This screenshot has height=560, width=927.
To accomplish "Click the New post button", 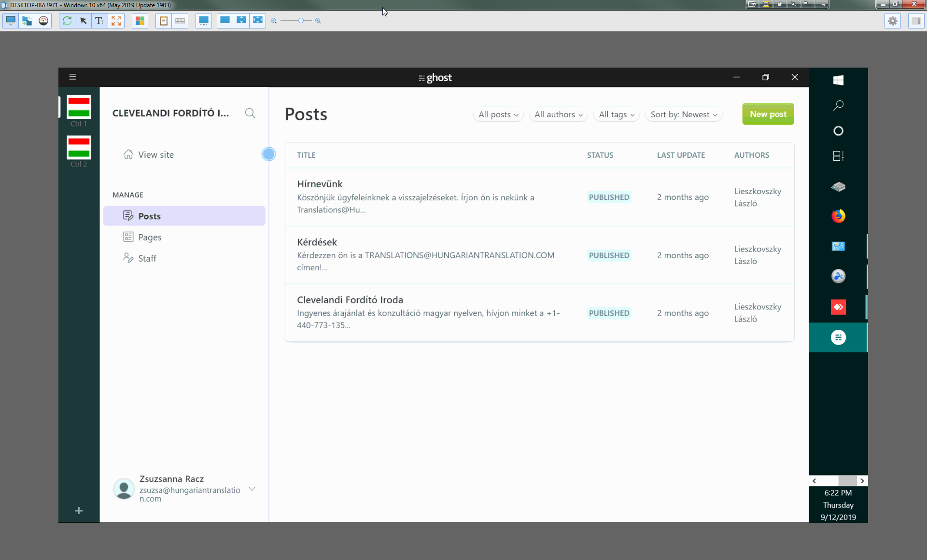I will pyautogui.click(x=768, y=114).
